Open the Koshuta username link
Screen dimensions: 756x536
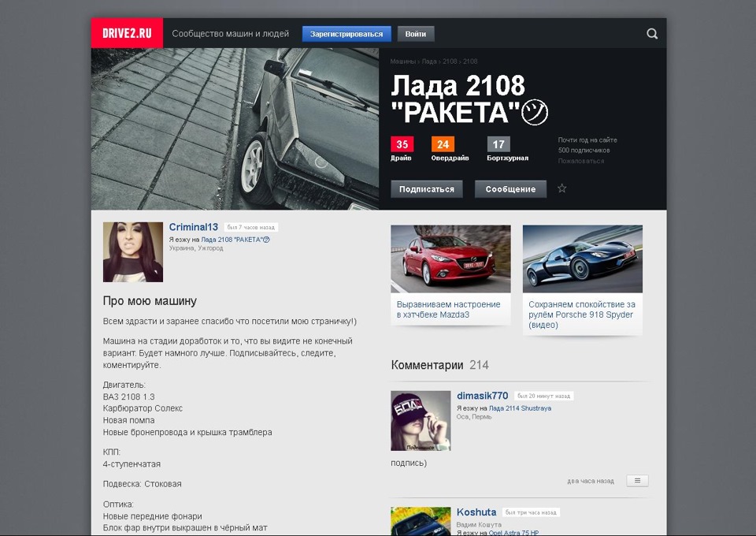476,512
